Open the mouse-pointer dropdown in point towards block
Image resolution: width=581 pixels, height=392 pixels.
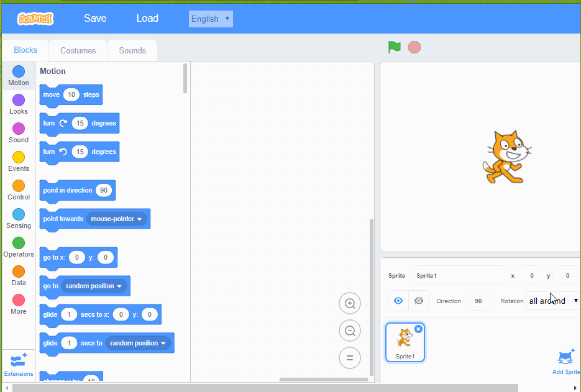[118, 219]
